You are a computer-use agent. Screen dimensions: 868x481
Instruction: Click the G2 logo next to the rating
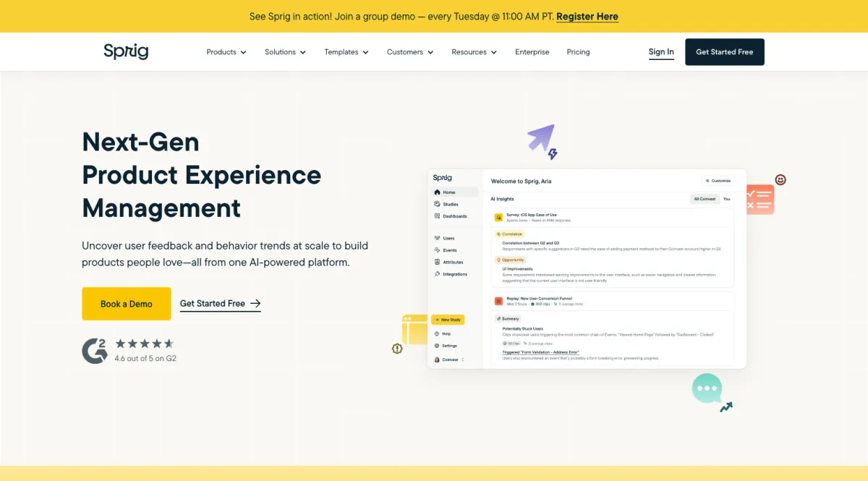tap(94, 351)
